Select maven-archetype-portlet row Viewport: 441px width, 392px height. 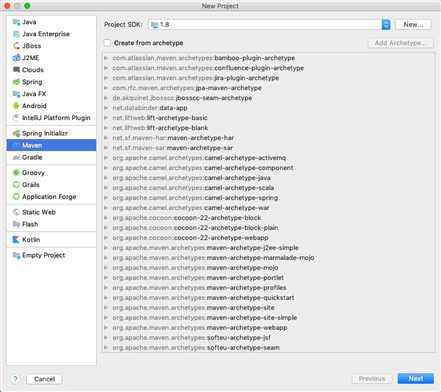269,278
